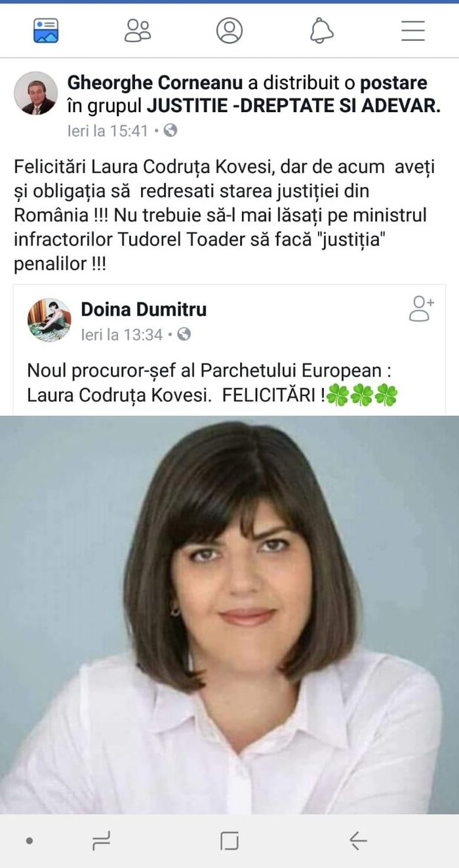Tap the 'Ieri la 13:34' timestamp
This screenshot has height=868, width=459.
(x=121, y=335)
